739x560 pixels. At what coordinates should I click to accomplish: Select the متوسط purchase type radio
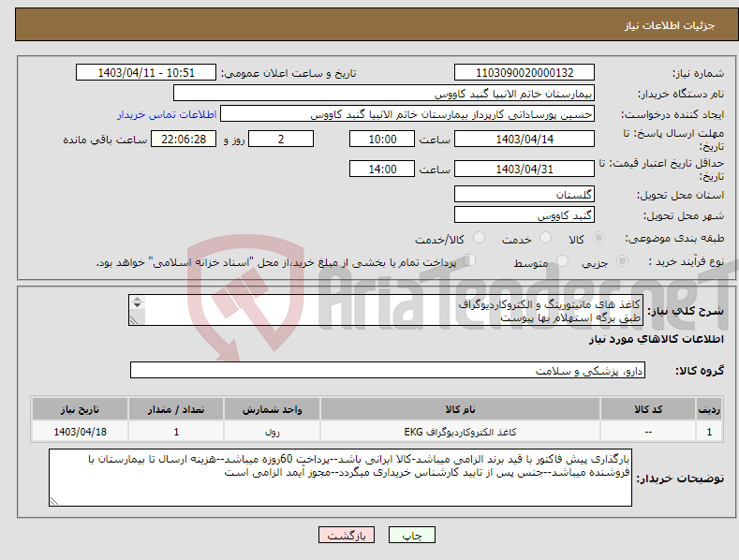coord(562,261)
